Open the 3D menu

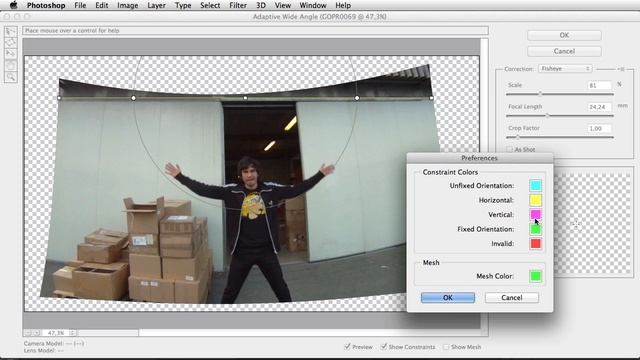coord(261,5)
